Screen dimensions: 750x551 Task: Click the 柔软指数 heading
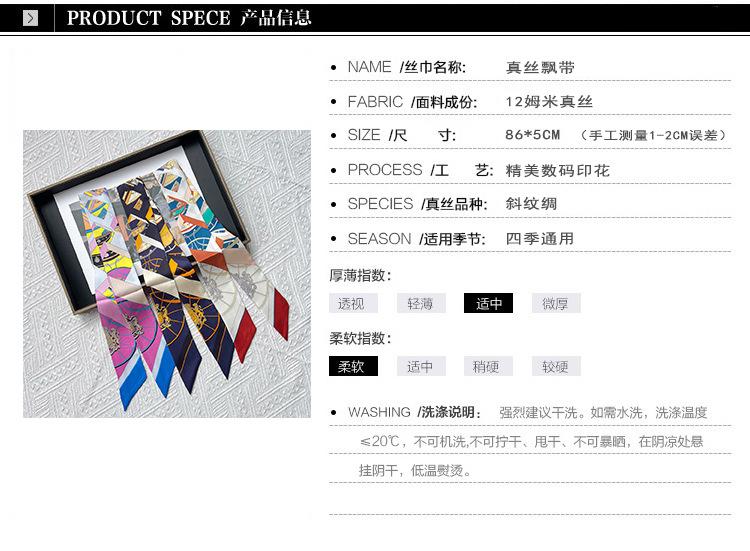[x=360, y=339]
